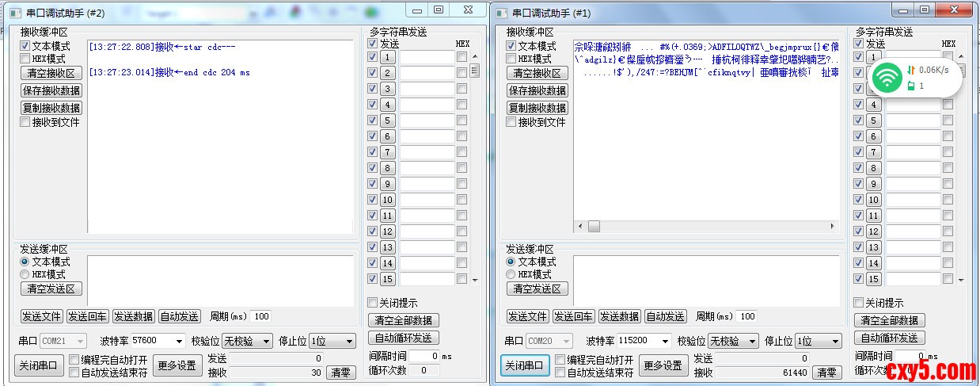Select HEX模式 send radio in window #1
Viewport: 980px width, 386px height.
(x=511, y=274)
